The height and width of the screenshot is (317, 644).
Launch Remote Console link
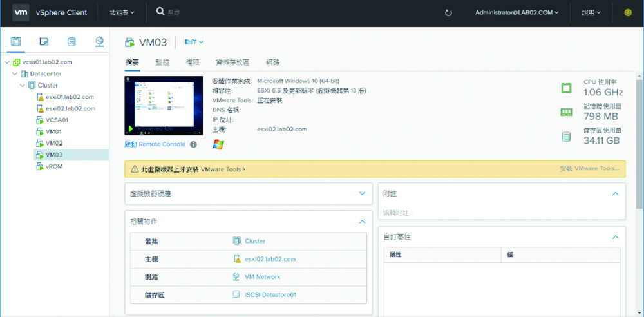(x=155, y=144)
